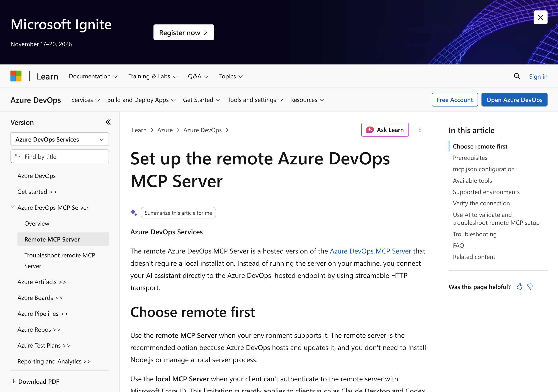Screen dimensions: 558x392
Task: Open the Get Started menu
Action: pyautogui.click(x=201, y=100)
